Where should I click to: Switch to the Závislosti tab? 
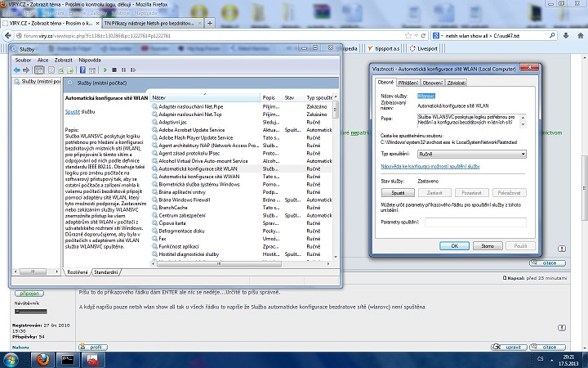[457, 83]
